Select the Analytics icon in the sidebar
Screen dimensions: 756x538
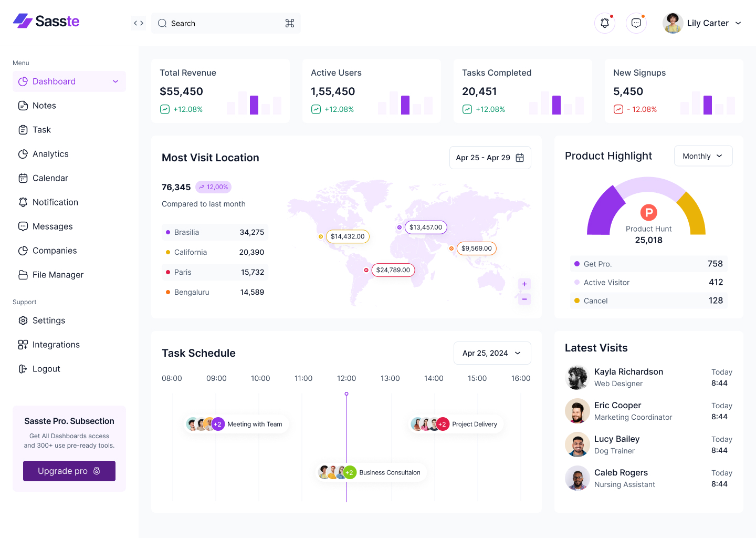point(24,154)
